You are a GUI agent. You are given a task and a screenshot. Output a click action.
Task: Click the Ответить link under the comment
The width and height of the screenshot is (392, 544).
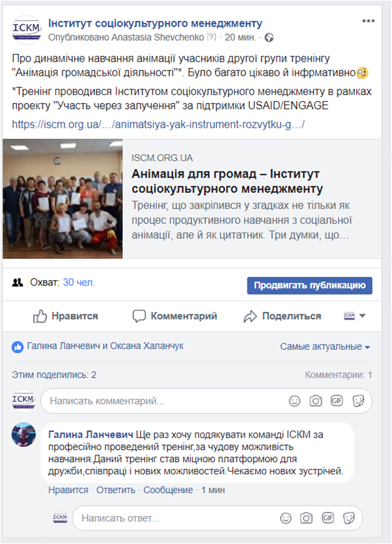point(116,490)
